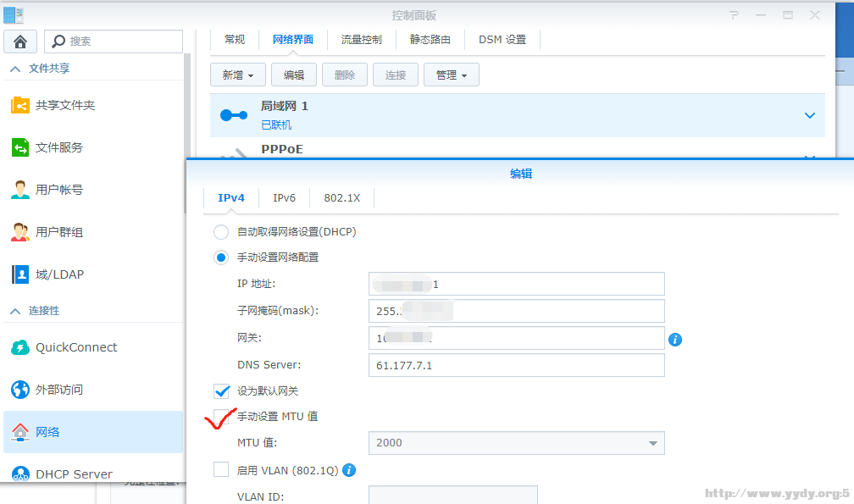The image size is (854, 504).
Task: Collapse the Connectivity (连接性) section
Action: (15, 311)
